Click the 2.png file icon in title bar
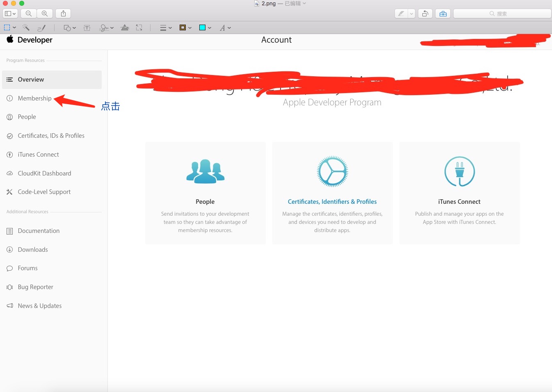Viewport: 552px width, 392px height. (x=257, y=3)
